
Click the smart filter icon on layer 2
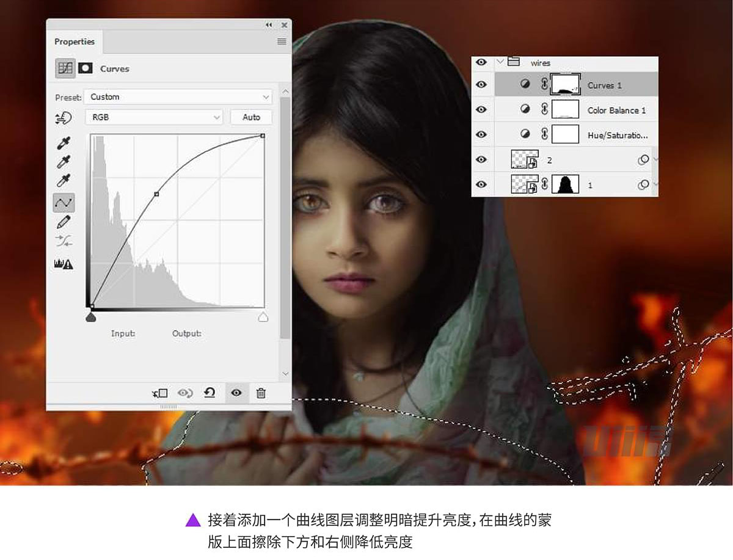click(x=643, y=159)
